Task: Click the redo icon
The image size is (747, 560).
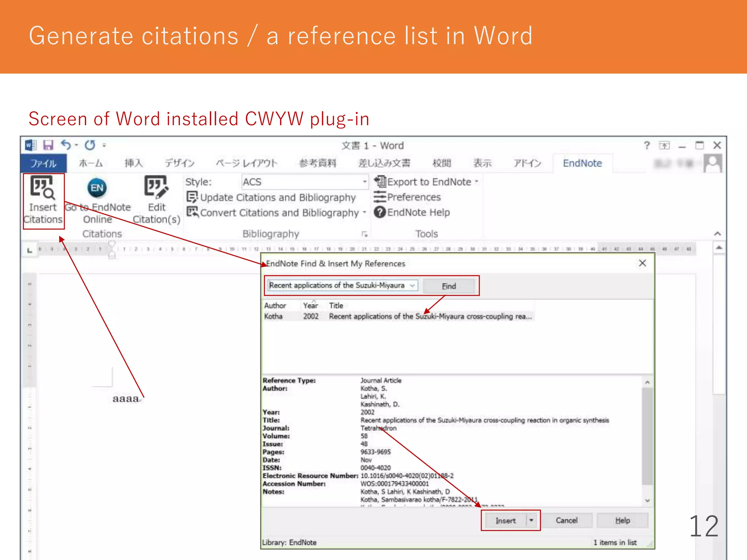Action: pos(90,145)
